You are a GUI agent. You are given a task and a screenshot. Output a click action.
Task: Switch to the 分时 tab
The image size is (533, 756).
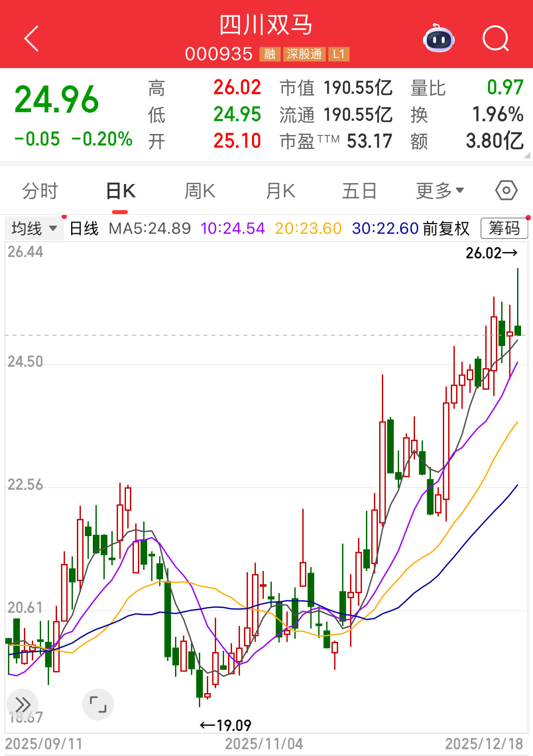coord(40,191)
